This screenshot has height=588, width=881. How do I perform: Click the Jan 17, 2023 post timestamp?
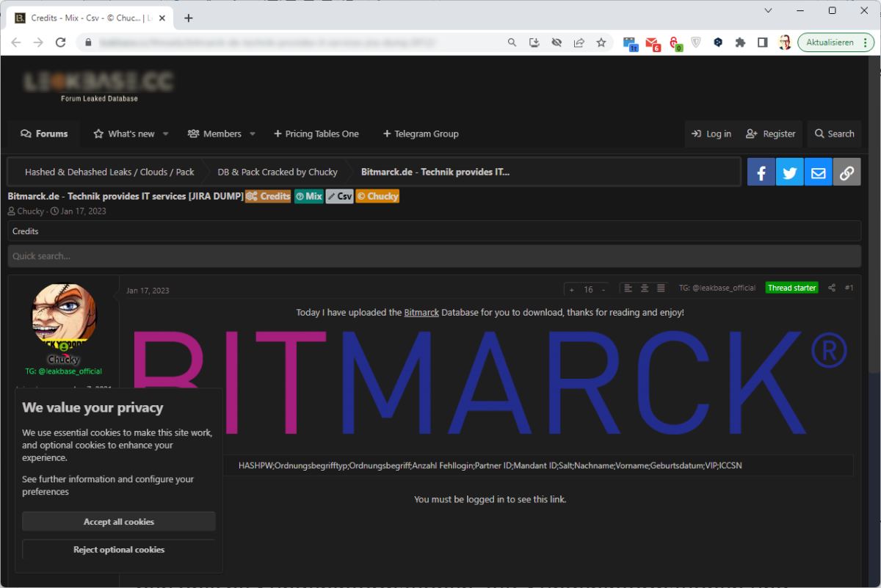pos(148,291)
